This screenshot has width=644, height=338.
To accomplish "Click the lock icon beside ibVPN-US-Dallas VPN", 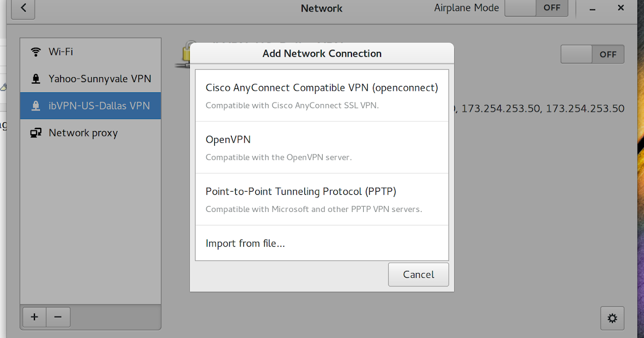I will tap(36, 106).
